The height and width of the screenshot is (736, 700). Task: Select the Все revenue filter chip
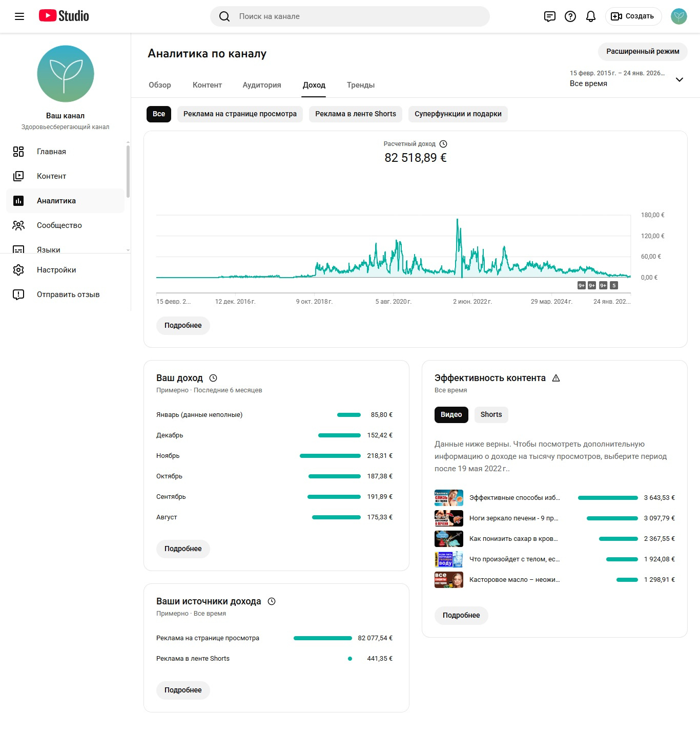[159, 114]
